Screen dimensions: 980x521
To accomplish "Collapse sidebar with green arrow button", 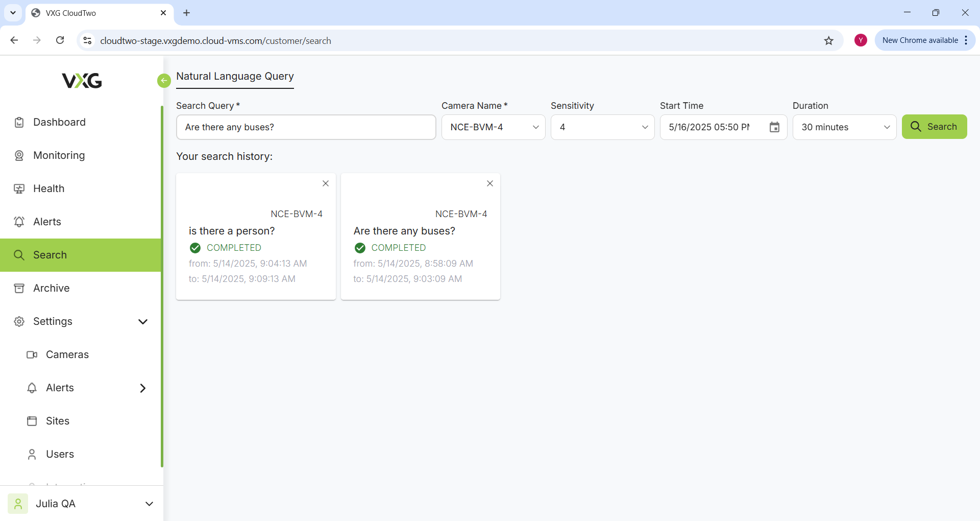I will click(164, 81).
